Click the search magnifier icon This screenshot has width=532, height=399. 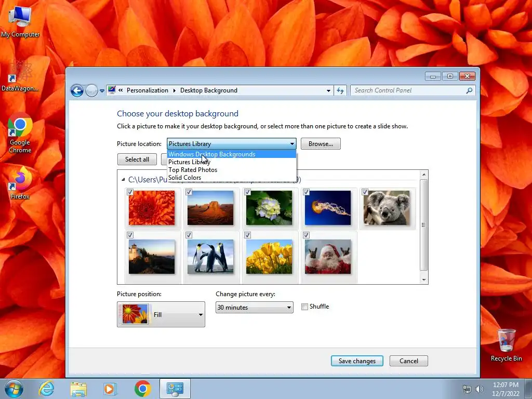(x=469, y=90)
